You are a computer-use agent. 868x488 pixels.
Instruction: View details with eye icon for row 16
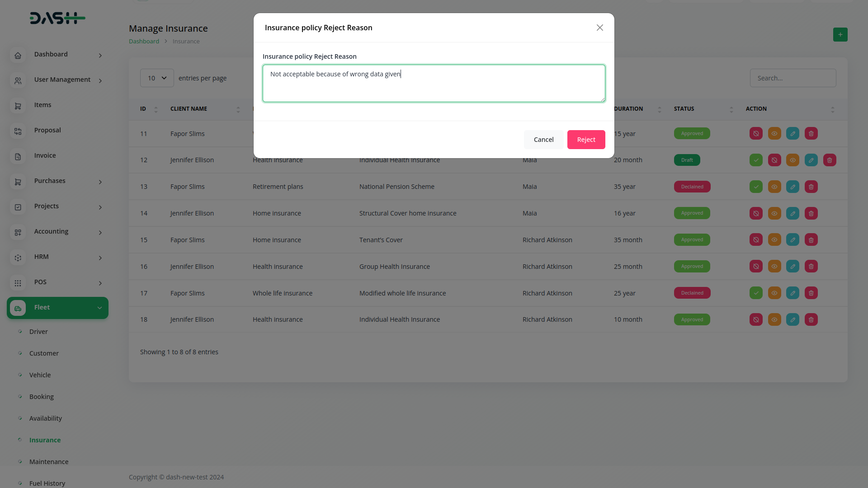click(x=774, y=267)
